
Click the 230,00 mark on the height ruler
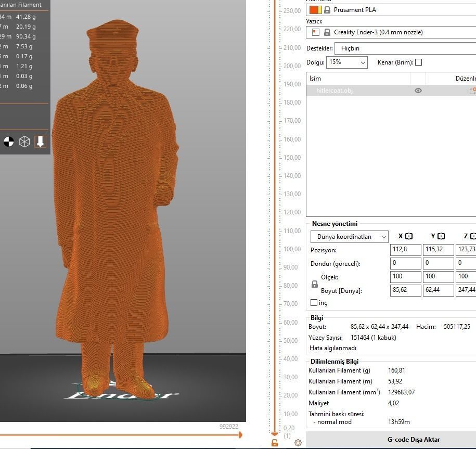point(292,11)
